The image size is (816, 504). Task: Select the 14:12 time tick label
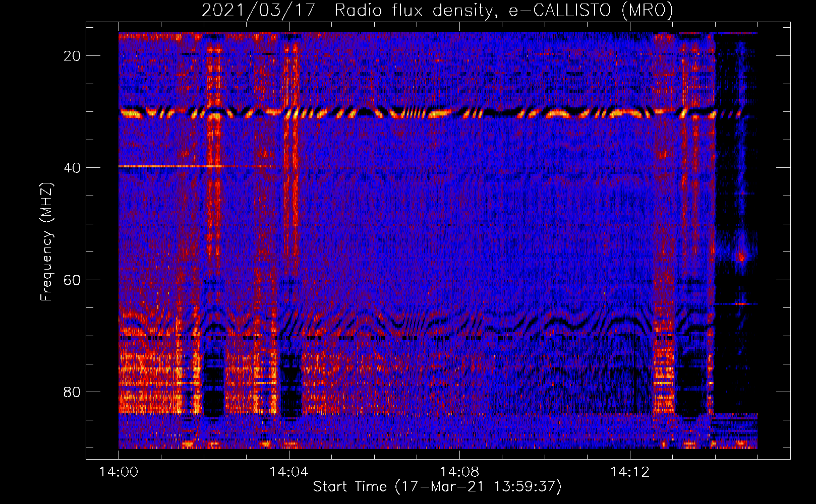click(629, 472)
